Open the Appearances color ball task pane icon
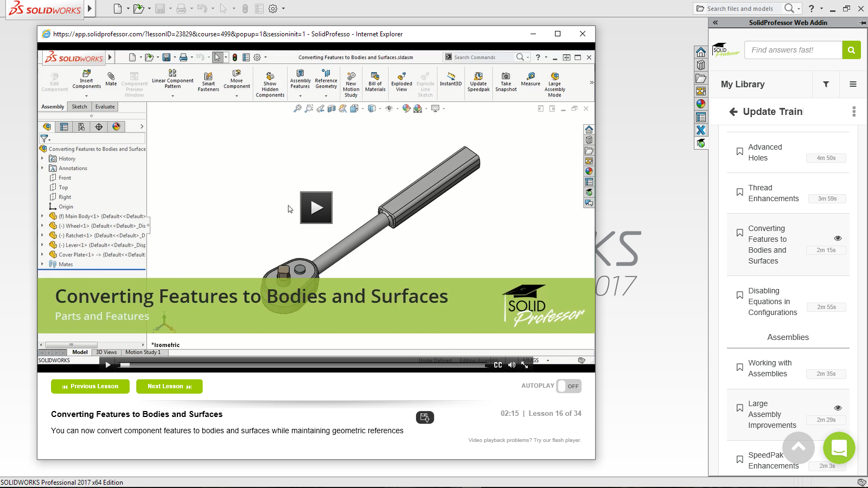This screenshot has height=488, width=868. click(x=701, y=104)
